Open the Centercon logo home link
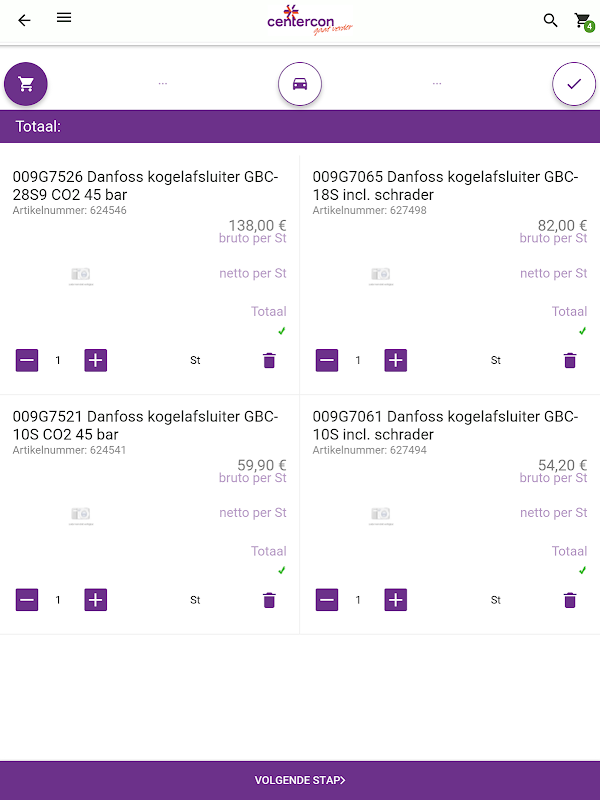Viewport: 600px width, 800px height. point(309,20)
